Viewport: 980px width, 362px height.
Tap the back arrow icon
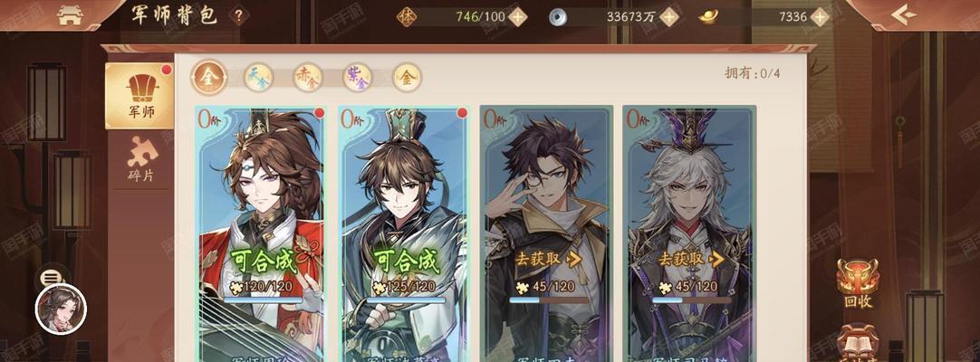click(904, 15)
